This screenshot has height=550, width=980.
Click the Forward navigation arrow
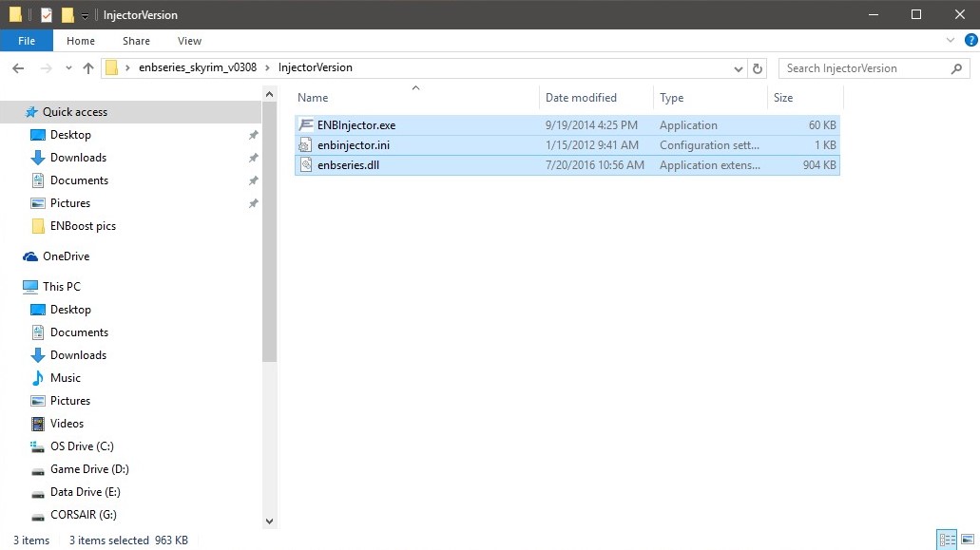tap(46, 68)
